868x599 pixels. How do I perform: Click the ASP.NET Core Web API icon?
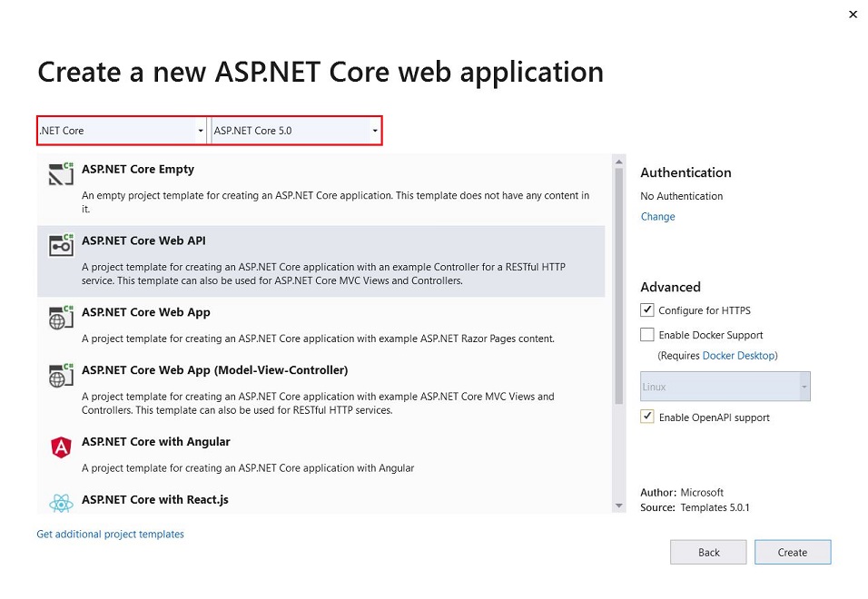(x=61, y=246)
